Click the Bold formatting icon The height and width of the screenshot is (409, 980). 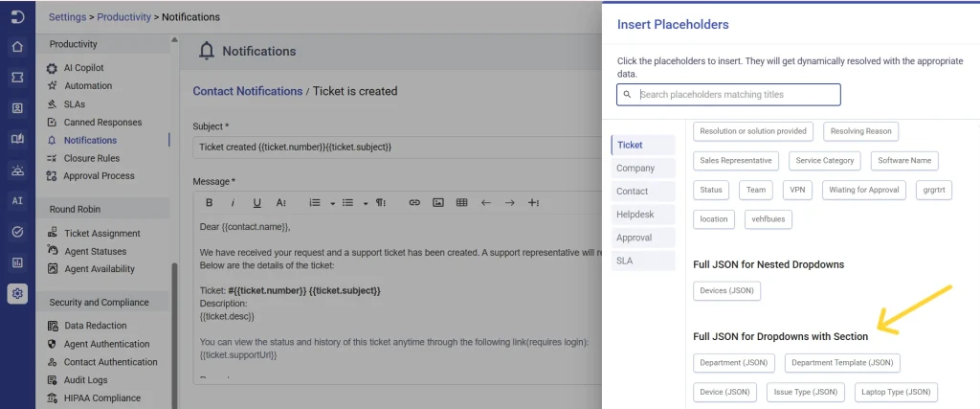pos(210,203)
